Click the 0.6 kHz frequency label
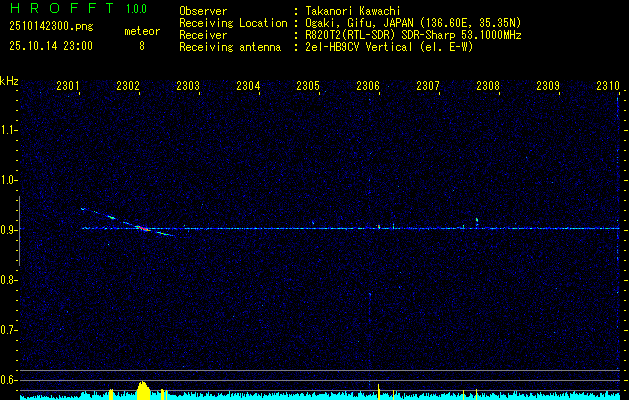This screenshot has height=400, width=629. (x=8, y=380)
